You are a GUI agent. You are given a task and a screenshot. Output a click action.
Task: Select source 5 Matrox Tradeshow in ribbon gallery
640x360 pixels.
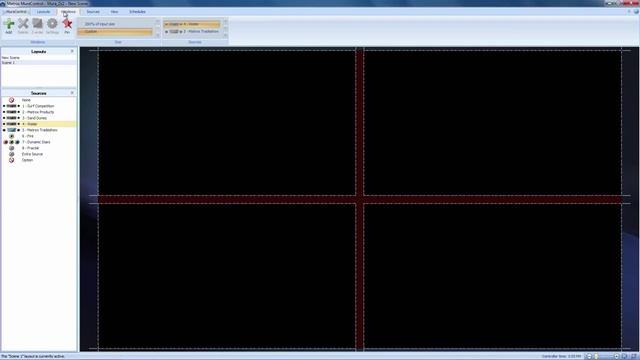(x=192, y=31)
